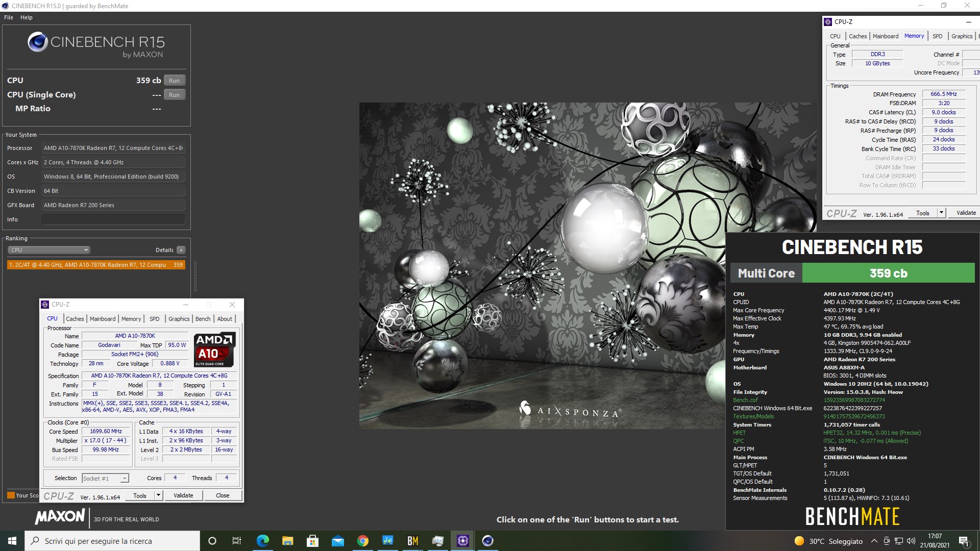Open About tab in lower CPU-Z window
The image size is (980, 551).
pos(225,319)
